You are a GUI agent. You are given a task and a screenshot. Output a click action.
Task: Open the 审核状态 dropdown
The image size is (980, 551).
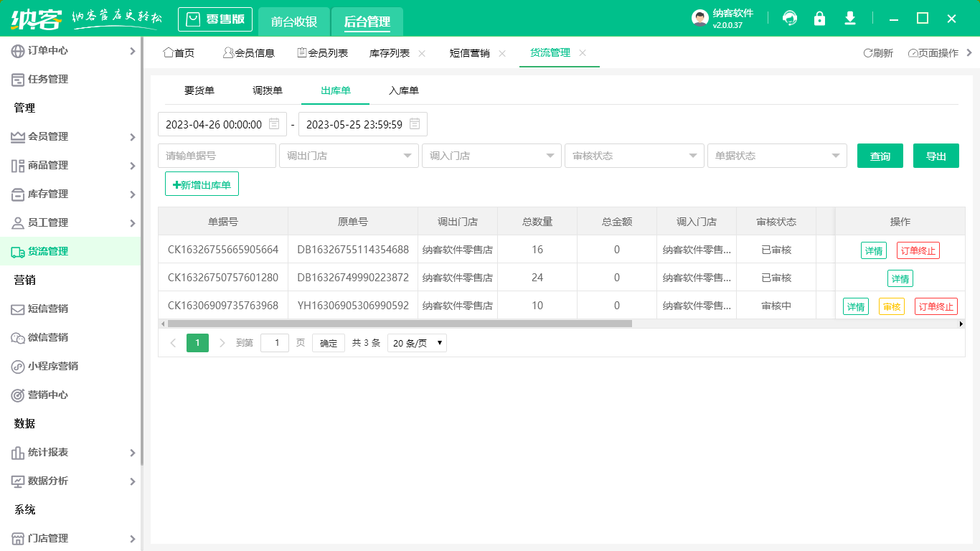[634, 155]
